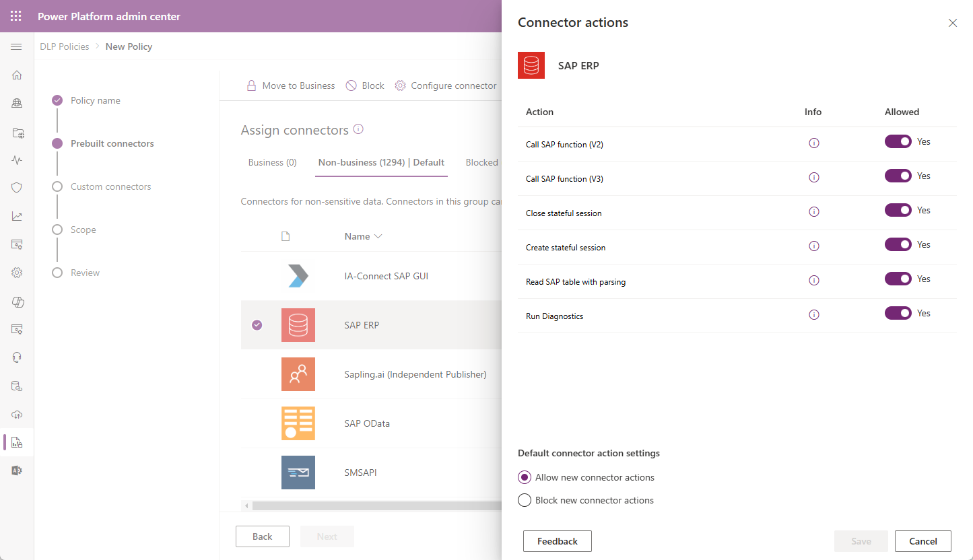Toggle Allowed for Call SAP function (V2)

pyautogui.click(x=898, y=141)
